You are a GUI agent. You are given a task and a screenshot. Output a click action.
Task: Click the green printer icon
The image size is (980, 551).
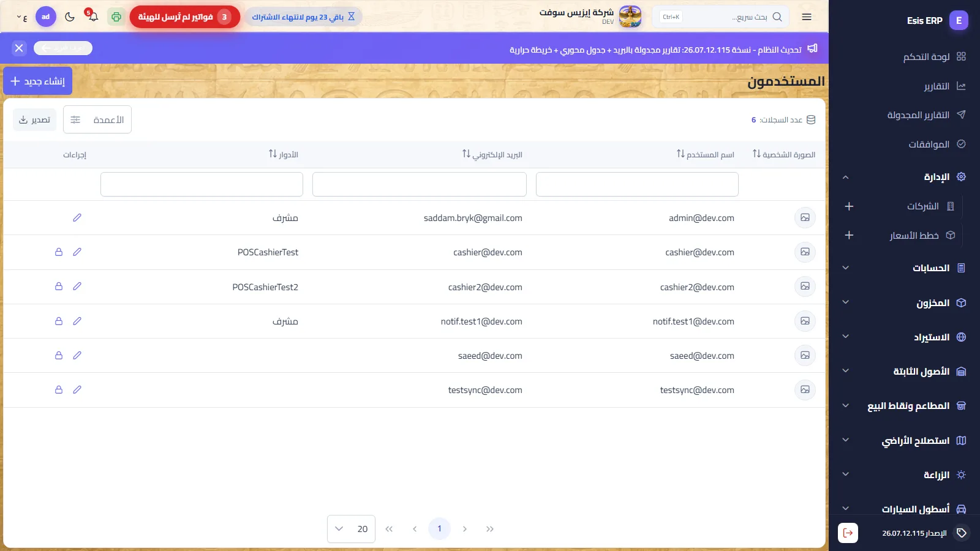[x=116, y=17]
